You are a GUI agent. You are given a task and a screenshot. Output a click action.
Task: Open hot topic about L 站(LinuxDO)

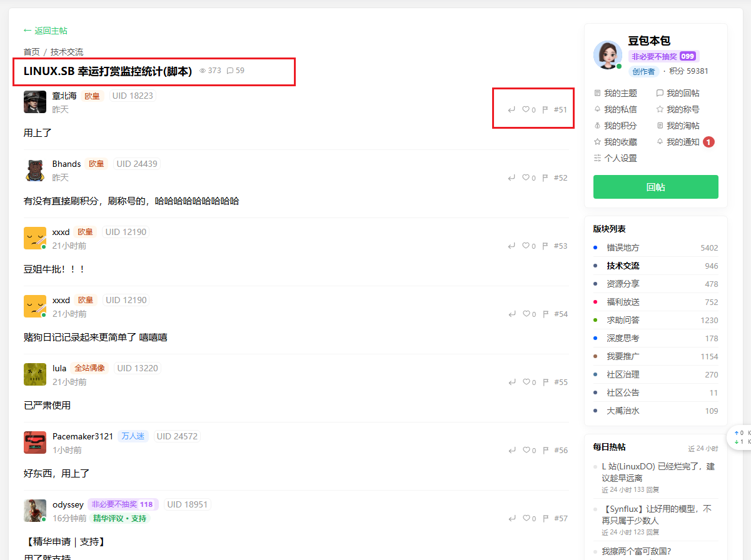658,472
